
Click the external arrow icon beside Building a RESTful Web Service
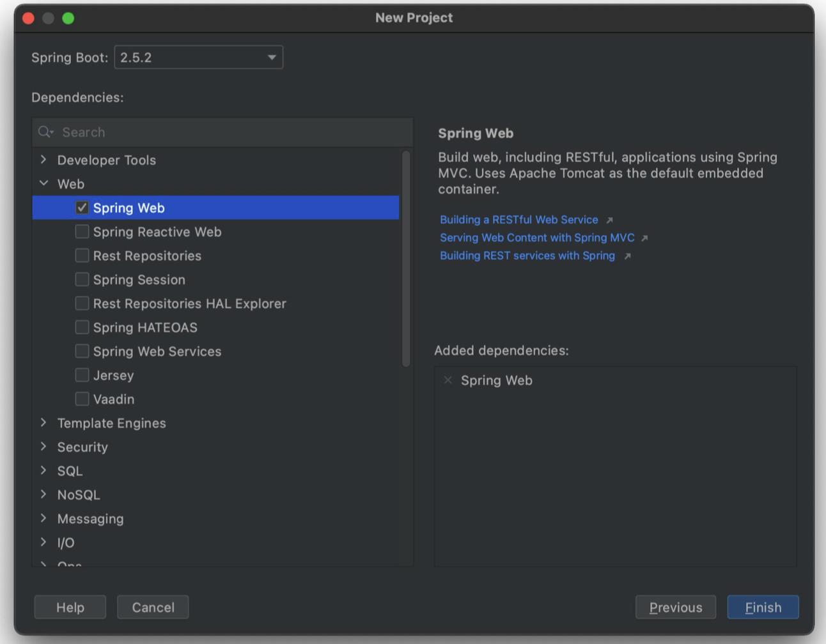[609, 220]
